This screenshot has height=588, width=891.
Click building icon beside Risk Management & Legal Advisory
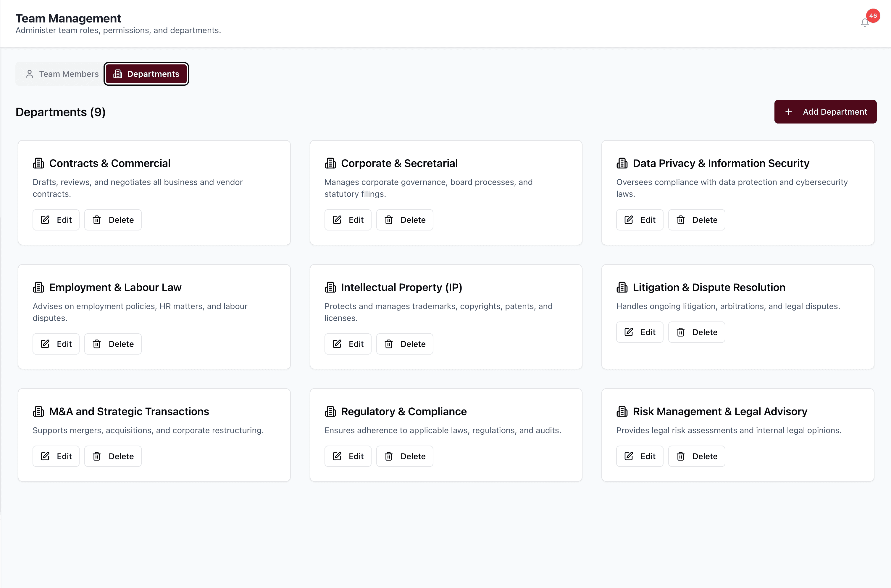click(x=622, y=411)
